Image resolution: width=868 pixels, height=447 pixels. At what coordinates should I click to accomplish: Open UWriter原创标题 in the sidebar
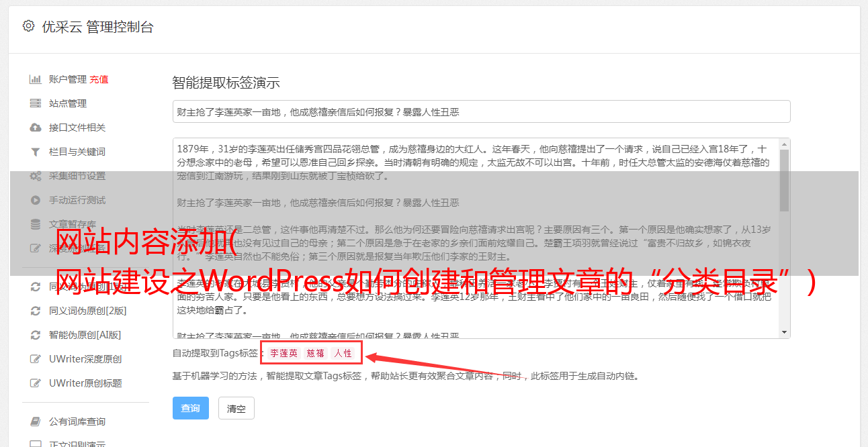85,383
